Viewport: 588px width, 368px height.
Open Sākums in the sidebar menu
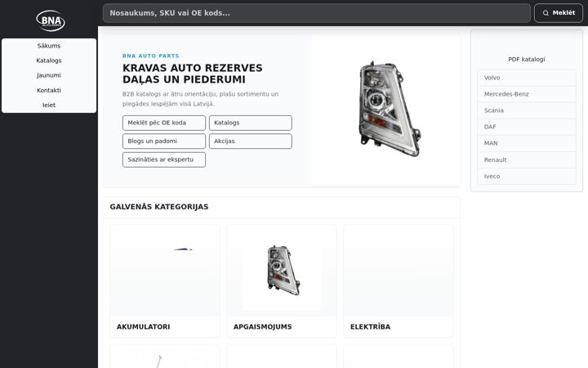point(49,46)
